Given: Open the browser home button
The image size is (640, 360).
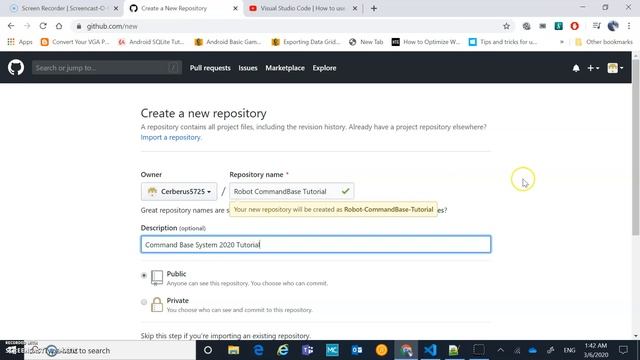Looking at the screenshot, I should 59,26.
